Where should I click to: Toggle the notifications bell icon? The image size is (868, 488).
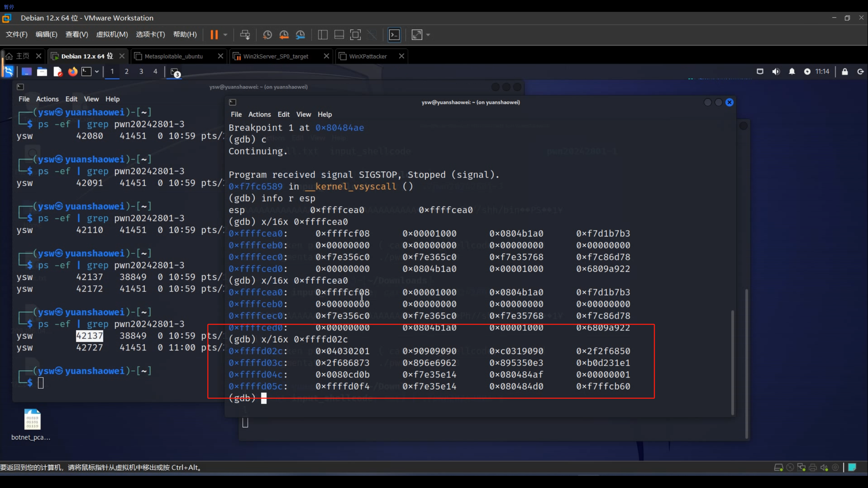click(792, 72)
